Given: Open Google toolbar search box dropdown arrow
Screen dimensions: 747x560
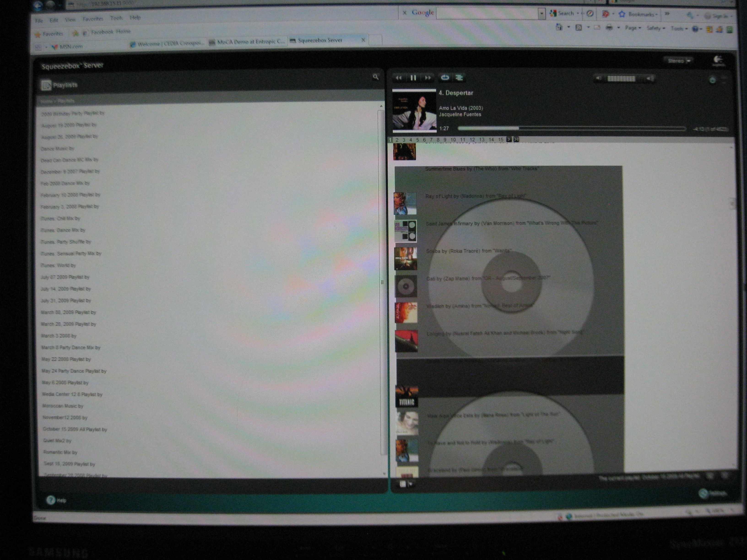Looking at the screenshot, I should point(542,13).
